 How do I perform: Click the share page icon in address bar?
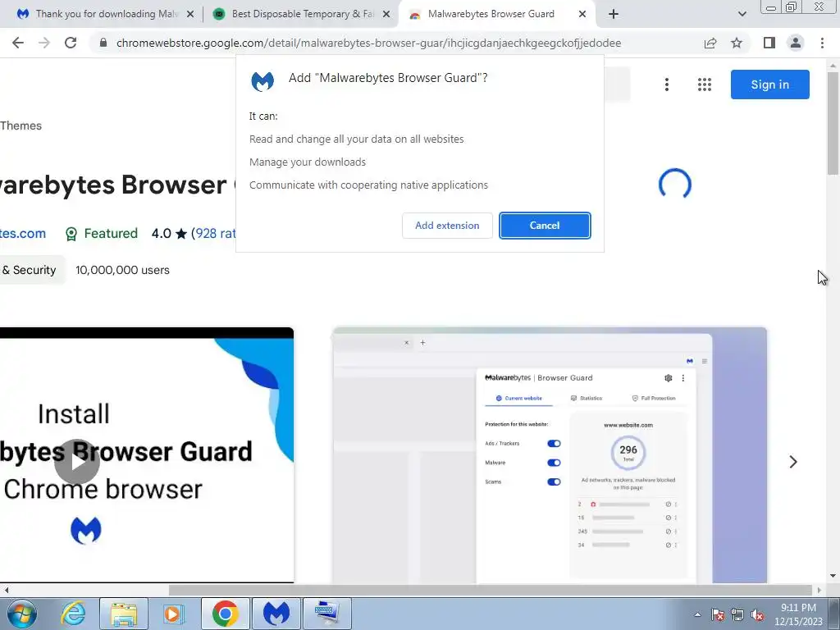710,43
